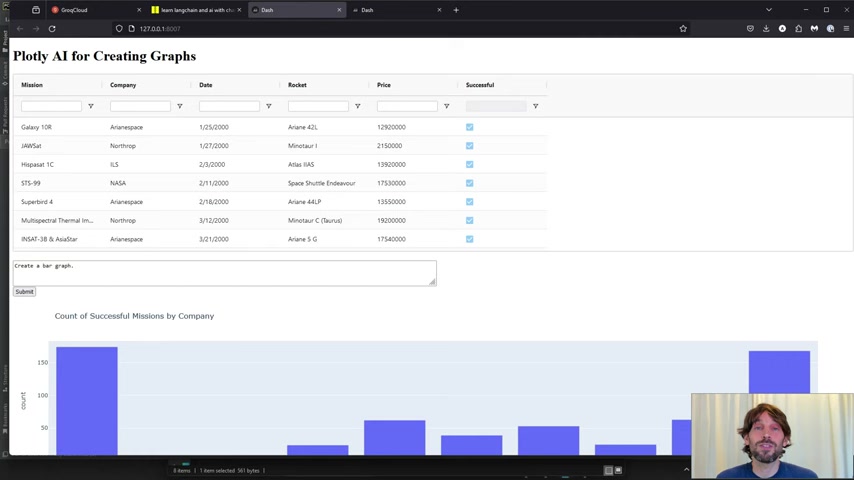Viewport: 854px width, 480px height.
Task: Sort by the Date column header
Action: (206, 85)
